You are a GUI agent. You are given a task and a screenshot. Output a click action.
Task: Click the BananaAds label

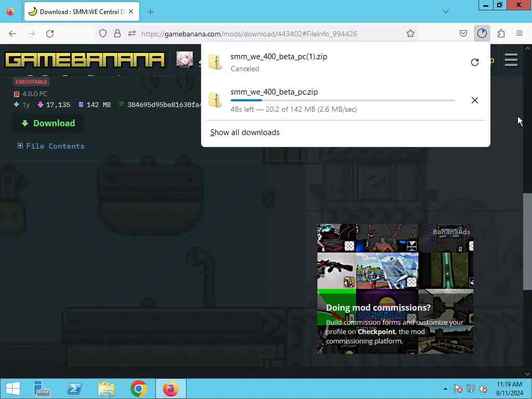[x=451, y=232]
